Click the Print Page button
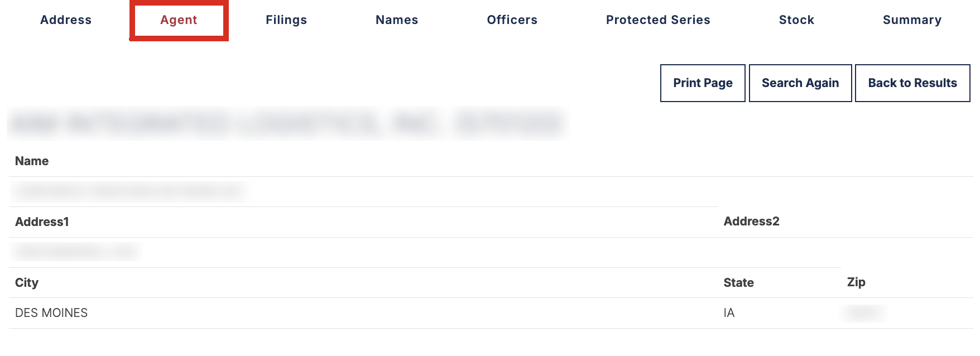This screenshot has width=980, height=356. pos(703,83)
